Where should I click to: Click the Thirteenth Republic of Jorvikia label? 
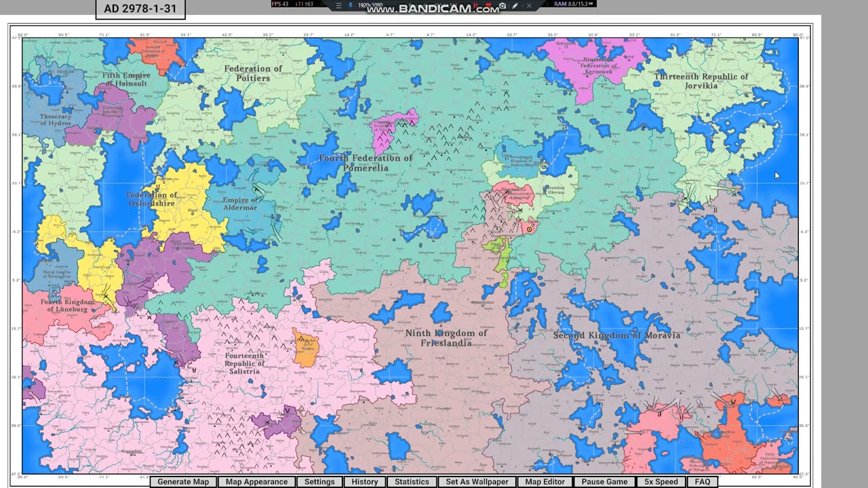(x=701, y=81)
